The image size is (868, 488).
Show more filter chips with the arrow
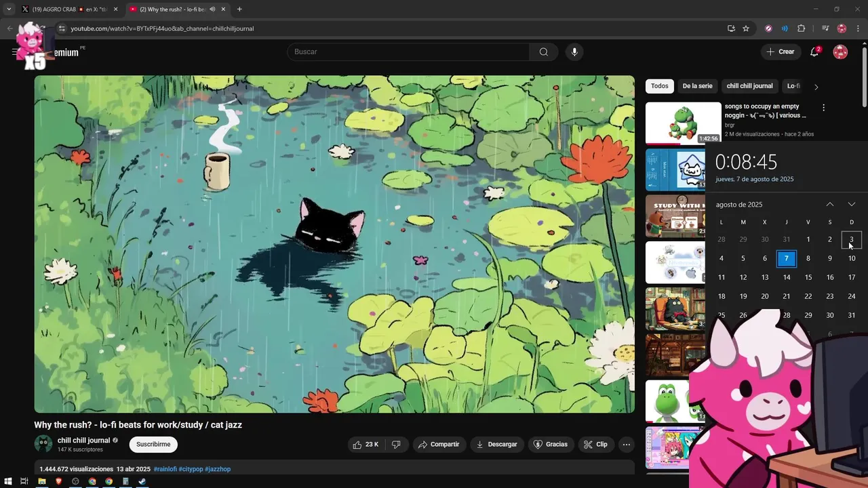816,87
